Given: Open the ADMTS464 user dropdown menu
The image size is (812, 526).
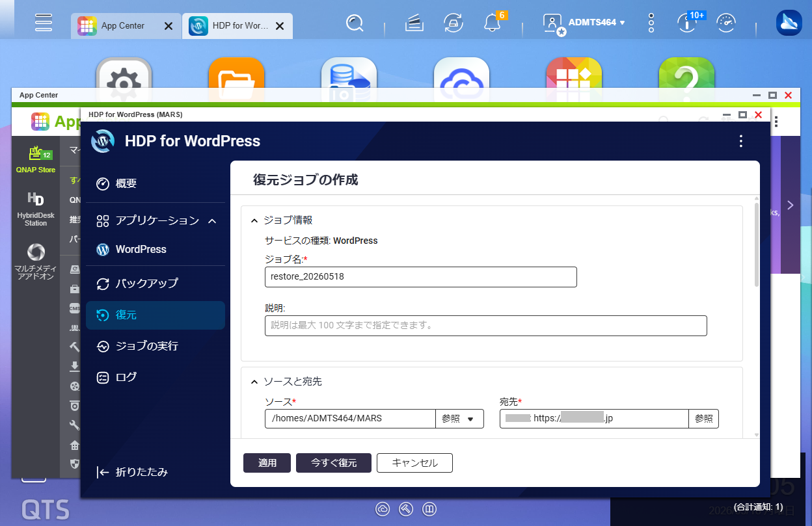Looking at the screenshot, I should [597, 23].
